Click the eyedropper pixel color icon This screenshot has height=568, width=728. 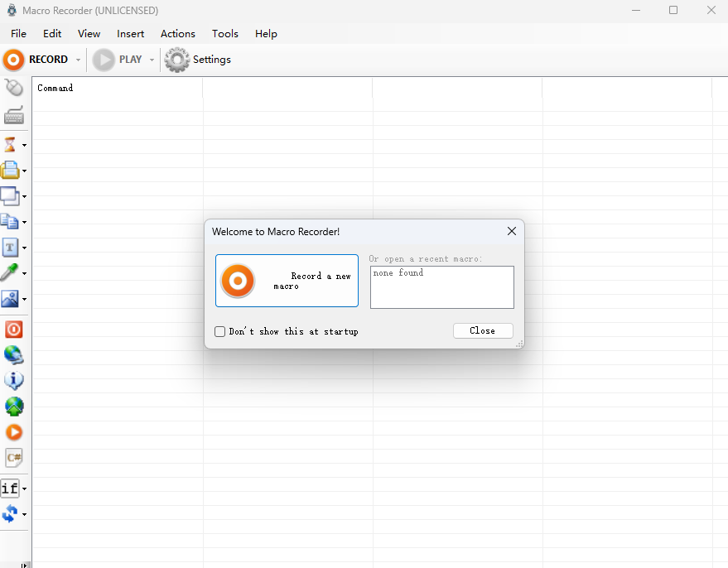pos(11,272)
